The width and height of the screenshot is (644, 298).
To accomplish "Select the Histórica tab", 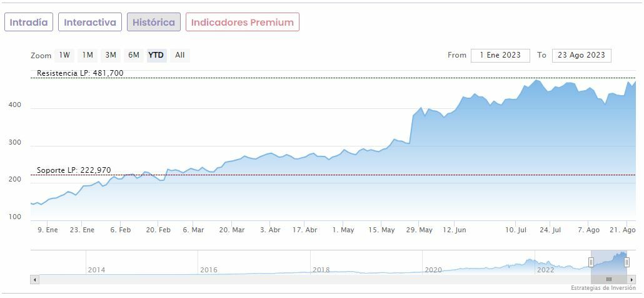I will 154,22.
